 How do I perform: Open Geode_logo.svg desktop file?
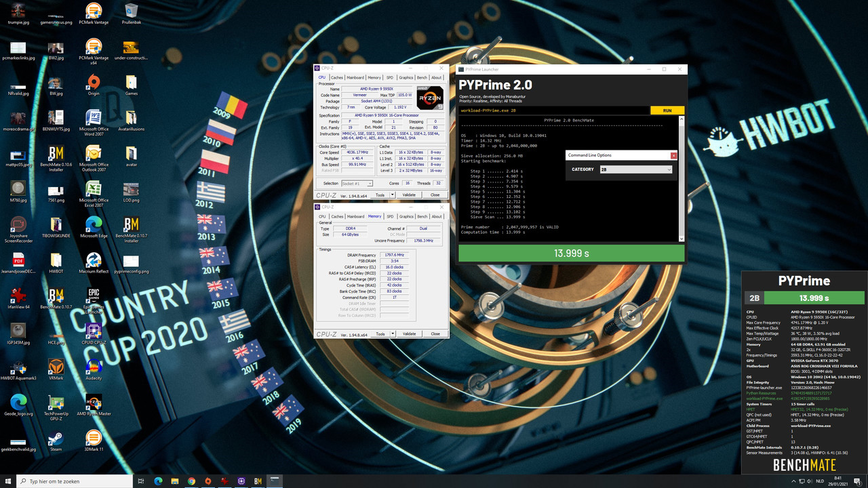point(18,405)
